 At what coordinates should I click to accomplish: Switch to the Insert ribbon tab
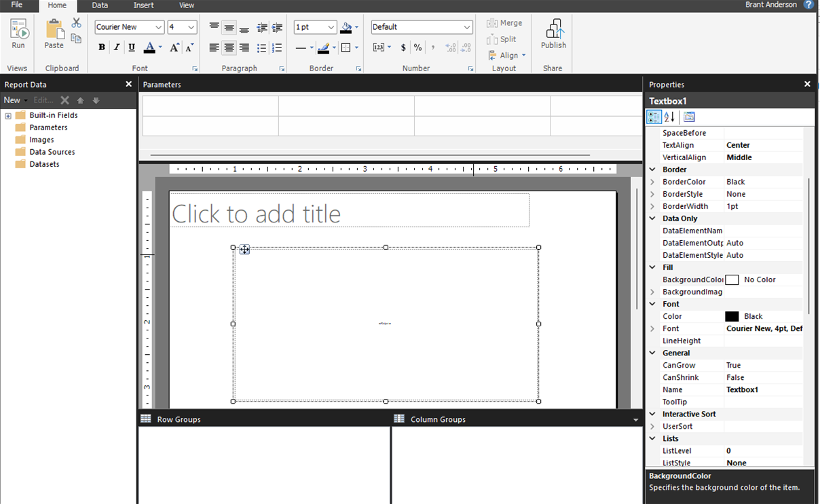click(x=143, y=5)
